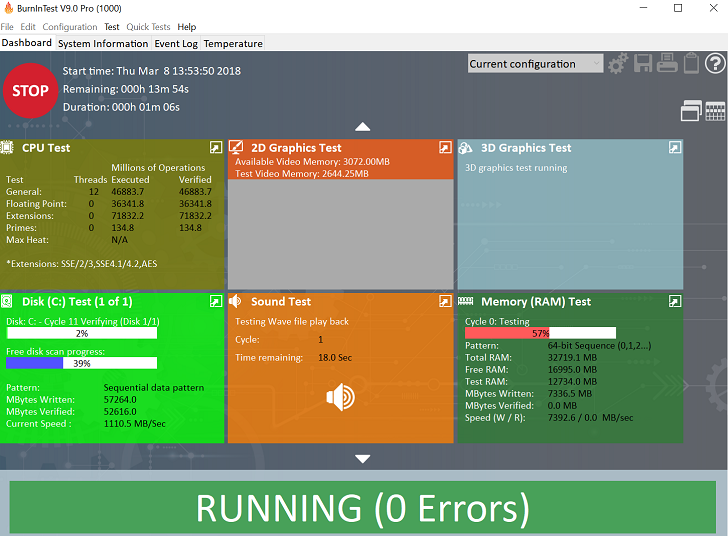Click the memory Speed (W / R) value

pyautogui.click(x=591, y=418)
